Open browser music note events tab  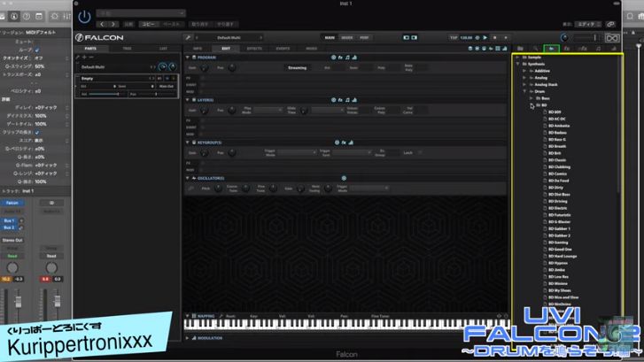coord(599,49)
